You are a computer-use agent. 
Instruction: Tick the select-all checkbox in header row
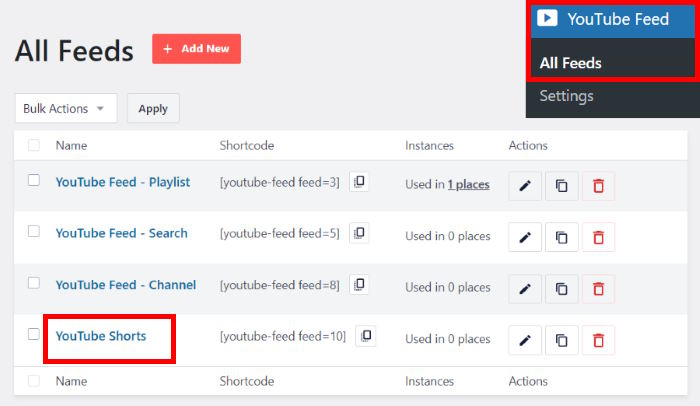point(34,145)
